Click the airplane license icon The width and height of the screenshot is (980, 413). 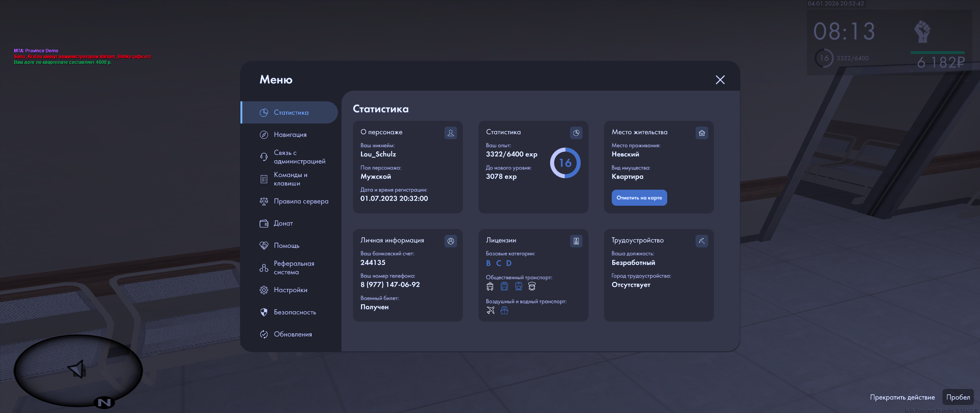[490, 311]
